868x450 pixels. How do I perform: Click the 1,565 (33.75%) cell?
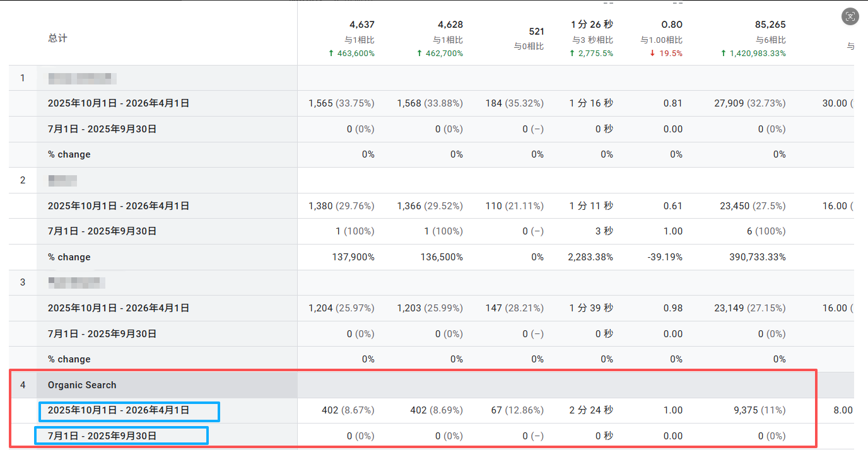(341, 103)
